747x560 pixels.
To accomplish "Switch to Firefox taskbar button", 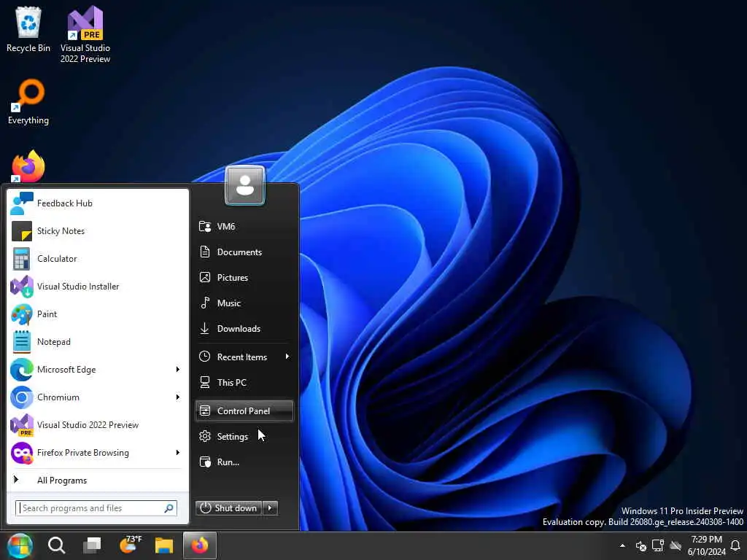I will (200, 545).
